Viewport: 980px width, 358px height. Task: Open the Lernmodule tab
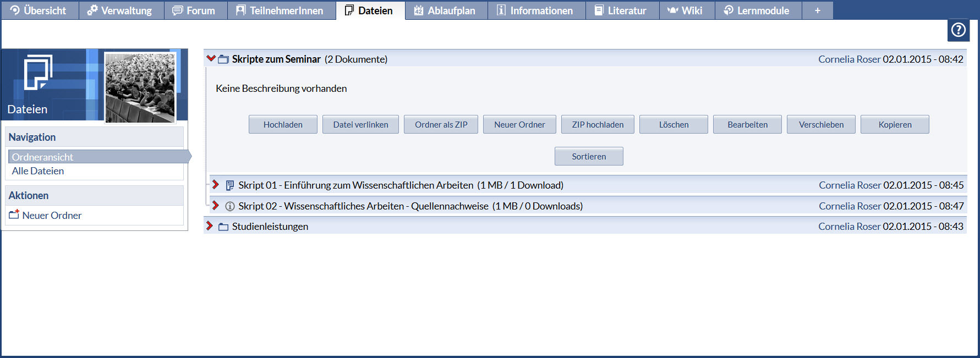click(x=757, y=10)
